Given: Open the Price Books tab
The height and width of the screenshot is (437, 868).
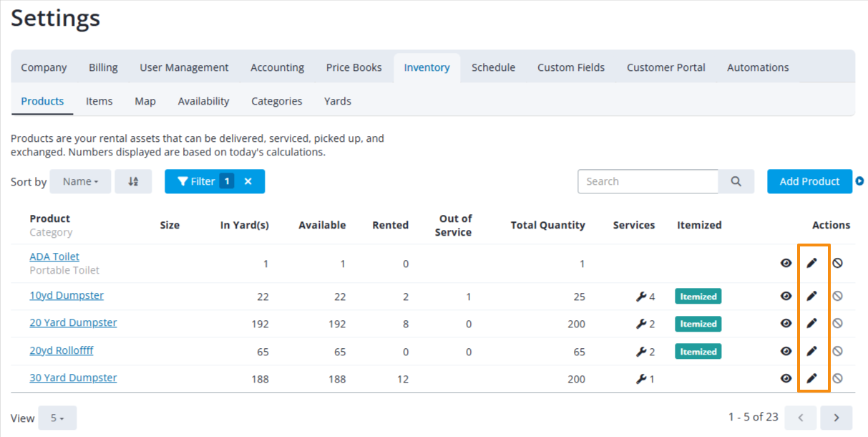Looking at the screenshot, I should [x=354, y=67].
